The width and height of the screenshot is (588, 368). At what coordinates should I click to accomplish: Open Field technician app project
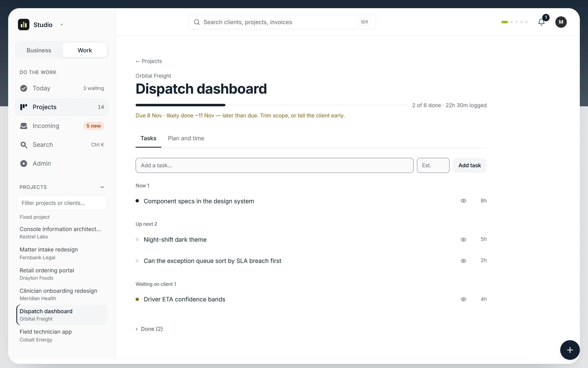(x=62, y=335)
